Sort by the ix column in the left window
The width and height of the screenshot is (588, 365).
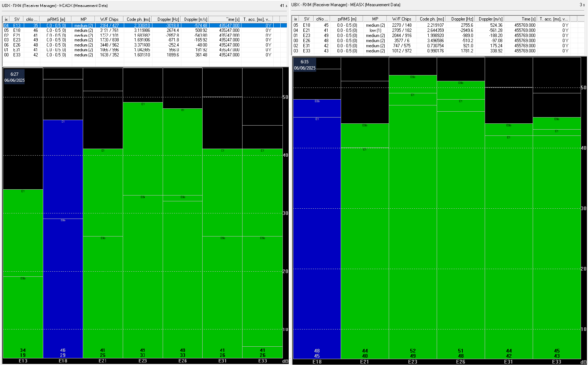coord(6,19)
